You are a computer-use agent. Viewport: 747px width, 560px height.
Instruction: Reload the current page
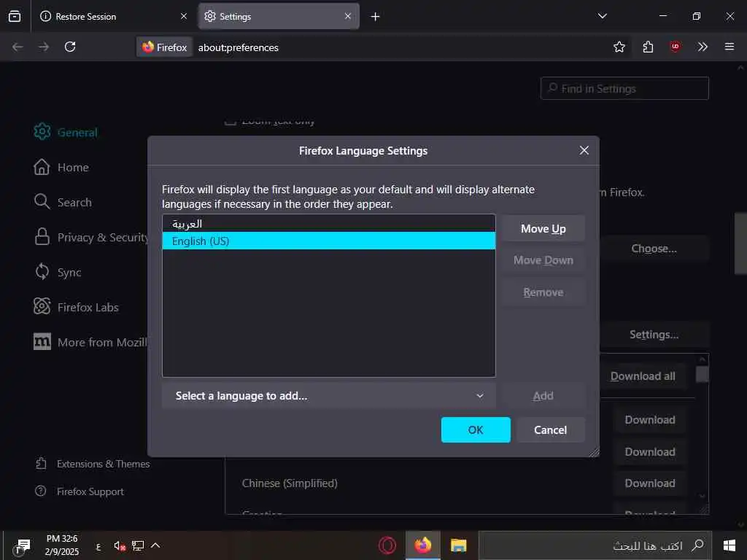(70, 47)
